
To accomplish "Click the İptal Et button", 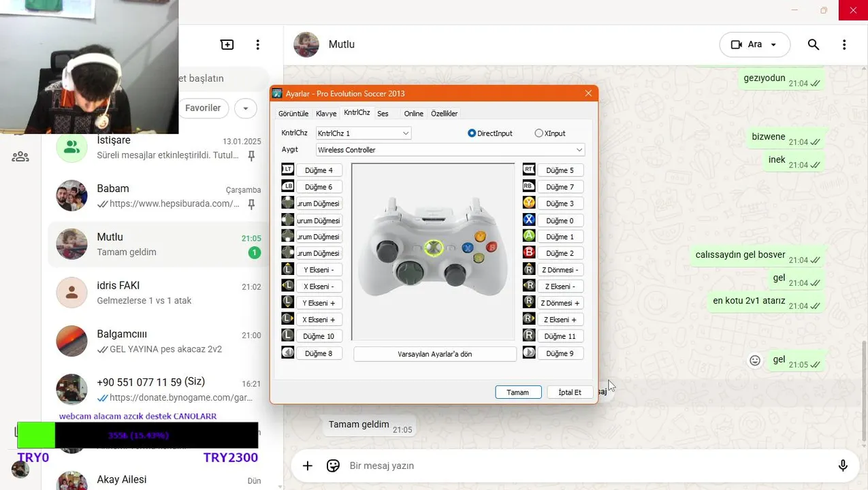I will coord(570,392).
